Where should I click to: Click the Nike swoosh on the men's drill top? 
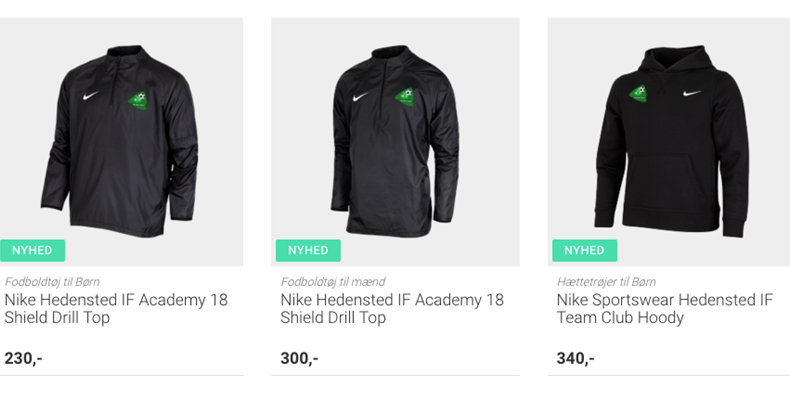pyautogui.click(x=360, y=97)
